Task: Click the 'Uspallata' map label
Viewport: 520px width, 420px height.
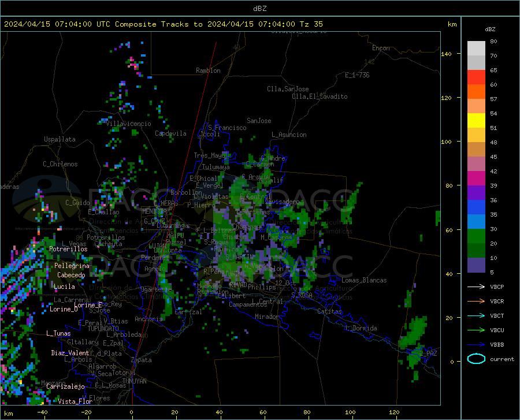Action: click(60, 139)
